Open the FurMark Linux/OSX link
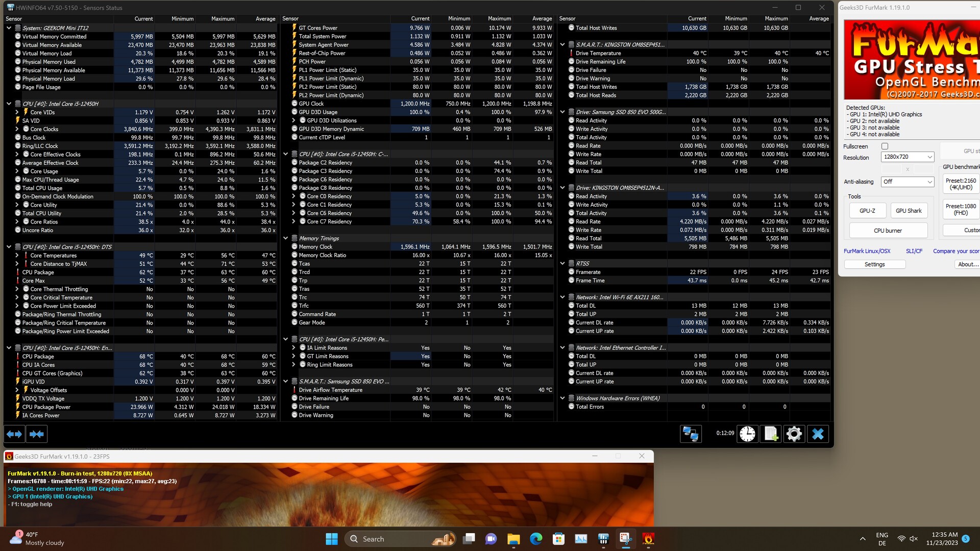The height and width of the screenshot is (551, 980). click(867, 251)
